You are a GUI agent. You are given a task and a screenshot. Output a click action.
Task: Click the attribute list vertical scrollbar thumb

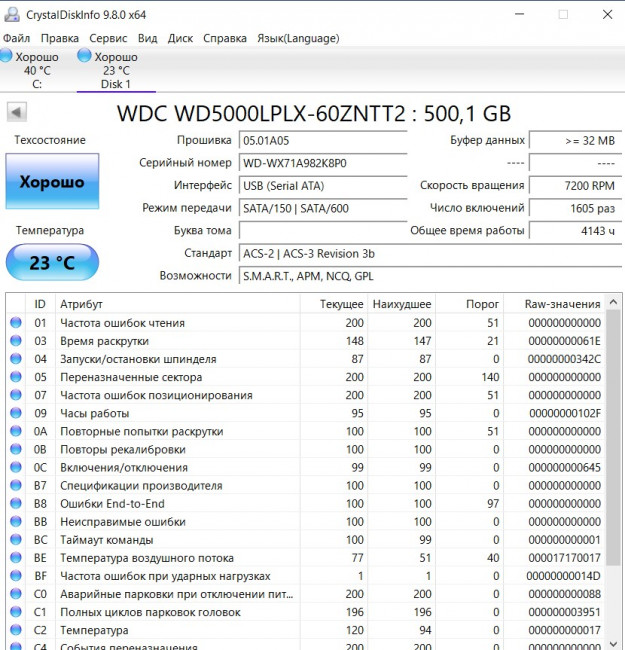[613, 438]
